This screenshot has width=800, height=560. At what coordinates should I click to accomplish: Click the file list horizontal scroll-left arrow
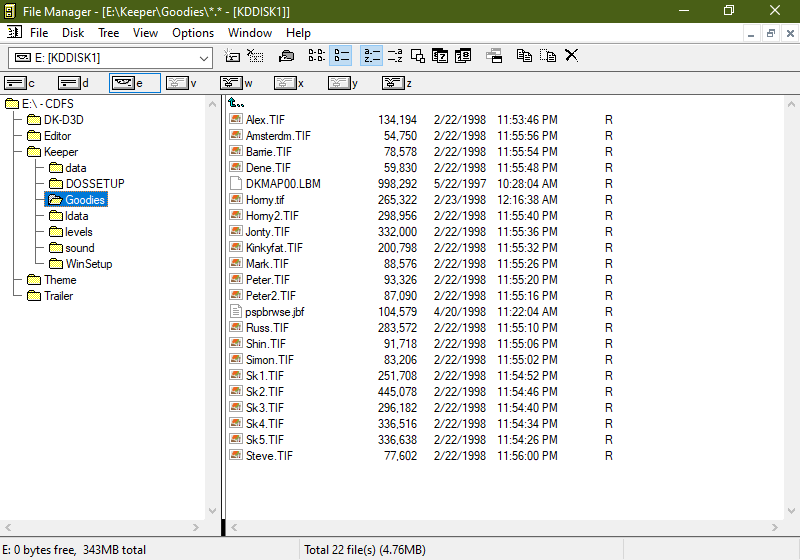point(234,527)
